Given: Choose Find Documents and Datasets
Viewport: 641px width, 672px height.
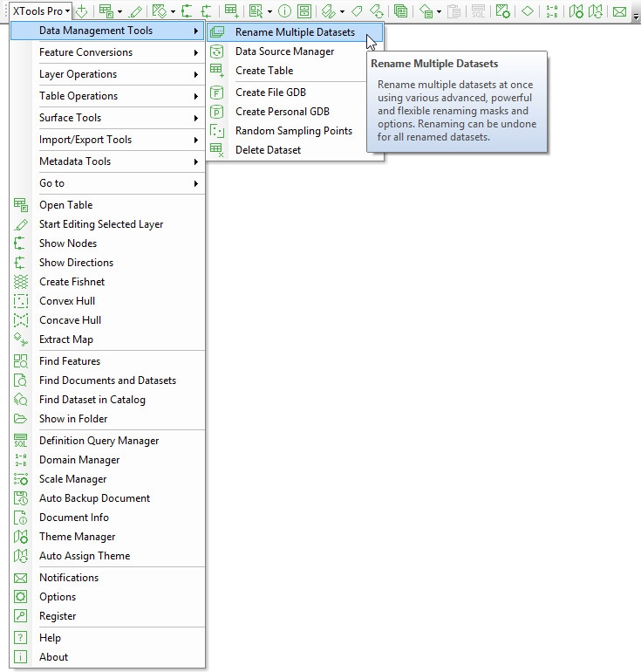Looking at the screenshot, I should coord(108,381).
